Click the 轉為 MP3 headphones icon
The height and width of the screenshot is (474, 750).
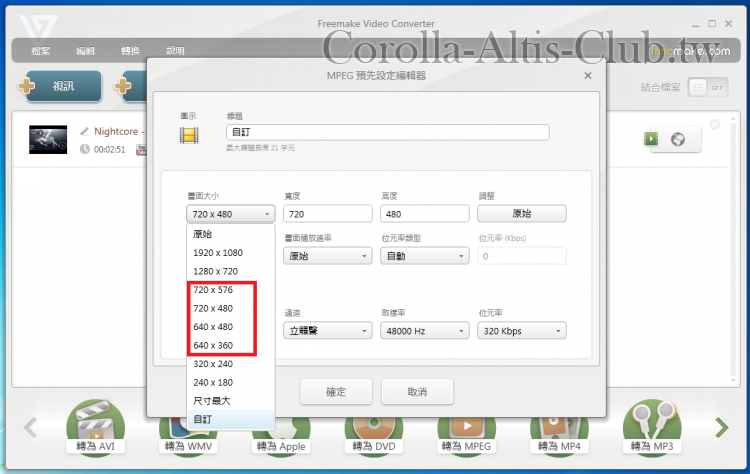652,426
